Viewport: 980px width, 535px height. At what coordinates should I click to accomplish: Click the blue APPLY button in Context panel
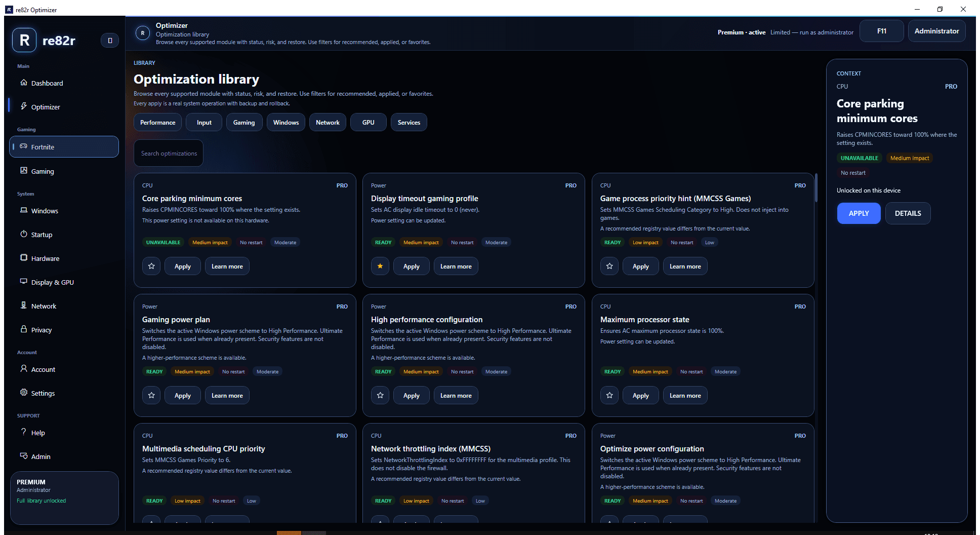(859, 213)
